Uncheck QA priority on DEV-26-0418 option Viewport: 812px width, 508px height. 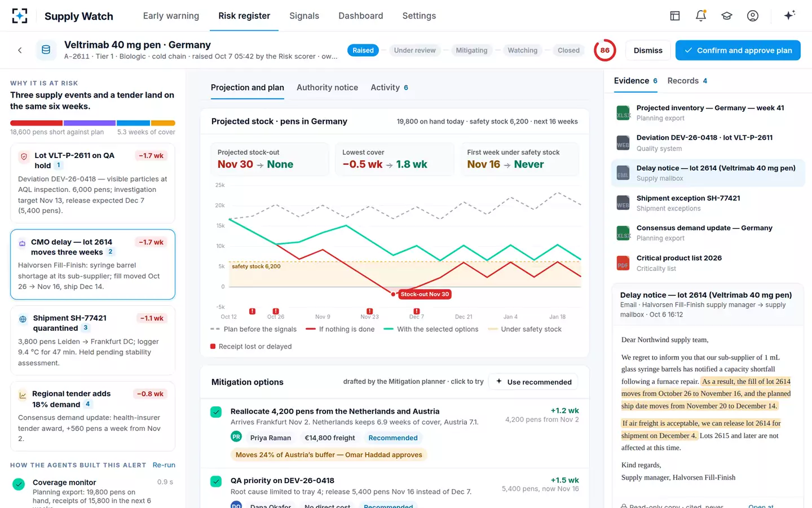tap(216, 481)
